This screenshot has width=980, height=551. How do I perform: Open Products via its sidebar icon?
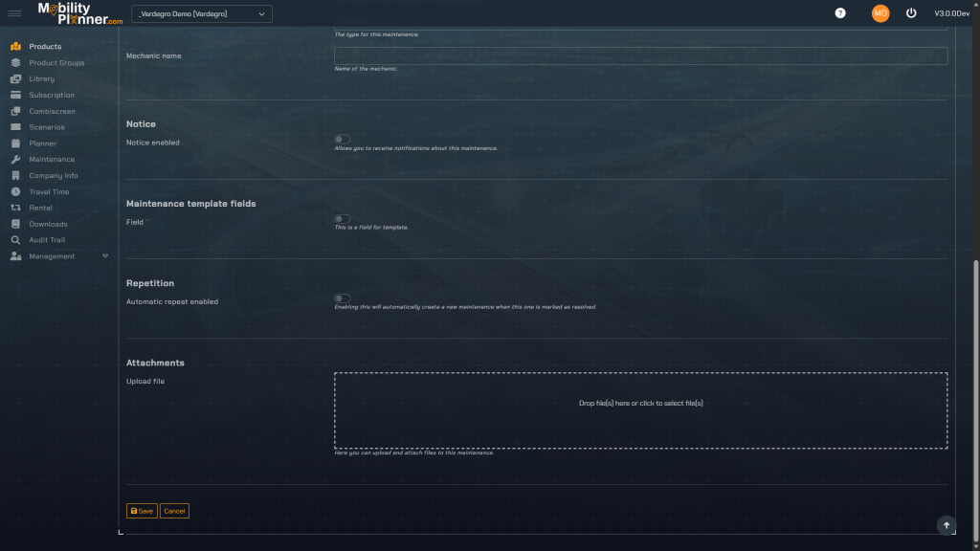pyautogui.click(x=15, y=47)
